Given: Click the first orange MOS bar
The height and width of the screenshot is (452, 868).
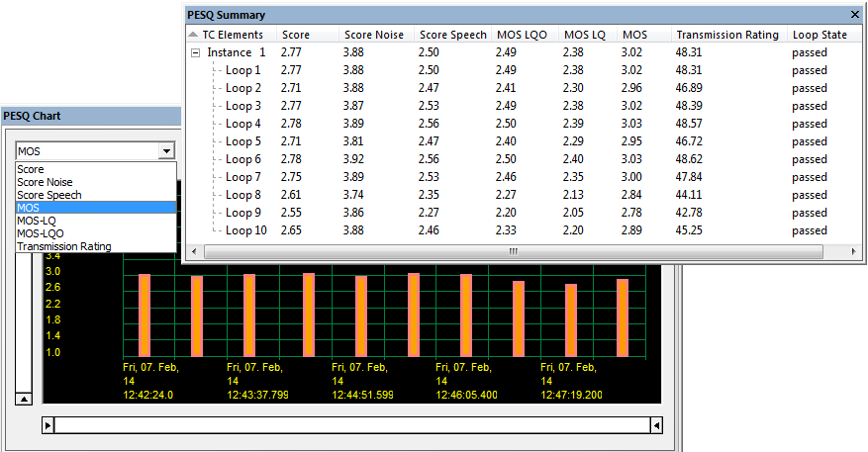Looking at the screenshot, I should (x=145, y=316).
